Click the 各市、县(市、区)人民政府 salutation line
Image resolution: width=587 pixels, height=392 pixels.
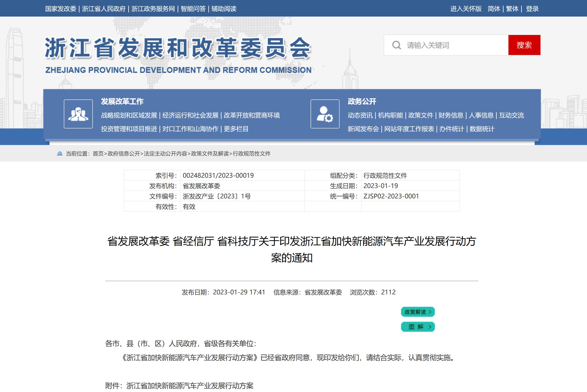181,344
